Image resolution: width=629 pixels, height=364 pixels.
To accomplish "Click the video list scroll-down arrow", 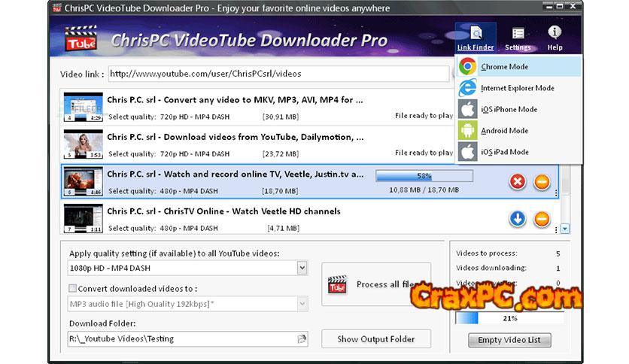I will pyautogui.click(x=565, y=229).
